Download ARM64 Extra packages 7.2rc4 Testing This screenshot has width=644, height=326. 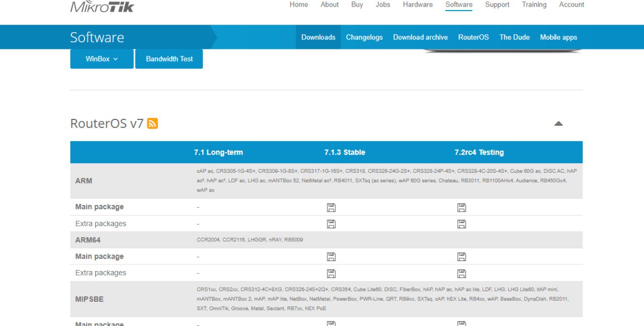click(x=461, y=273)
